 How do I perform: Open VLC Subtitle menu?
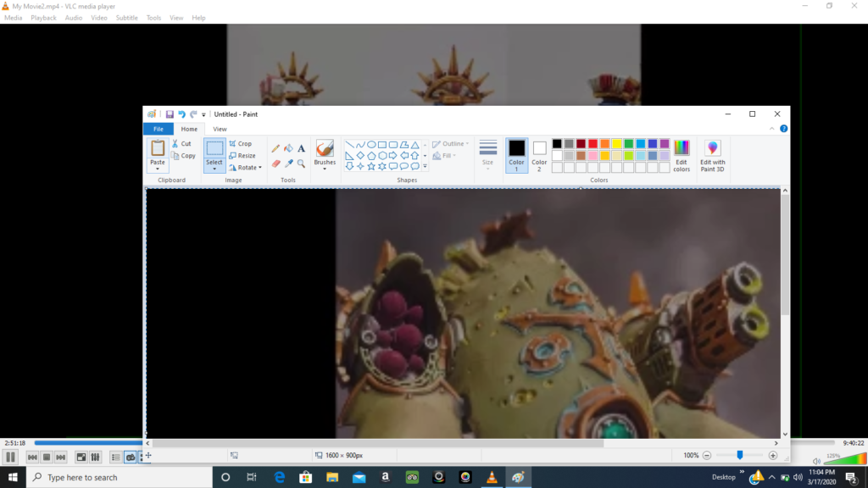tap(127, 18)
